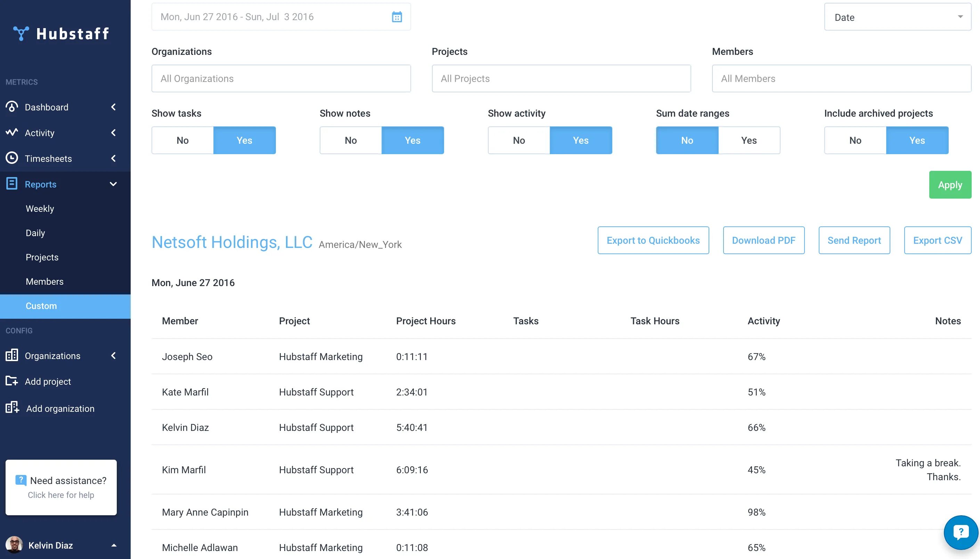980x559 pixels.
Task: Click the calendar icon in the date range field
Action: [397, 17]
